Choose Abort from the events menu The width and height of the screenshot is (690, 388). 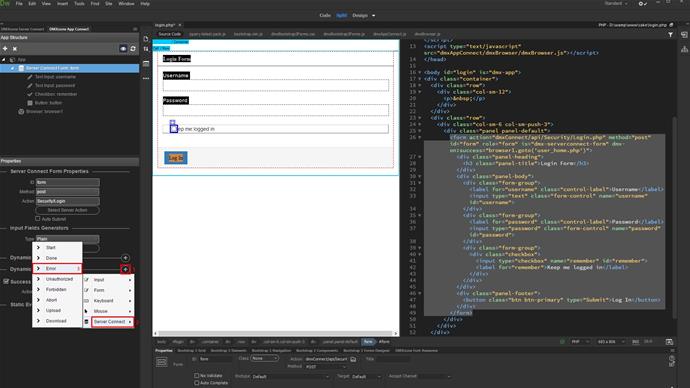point(57,300)
